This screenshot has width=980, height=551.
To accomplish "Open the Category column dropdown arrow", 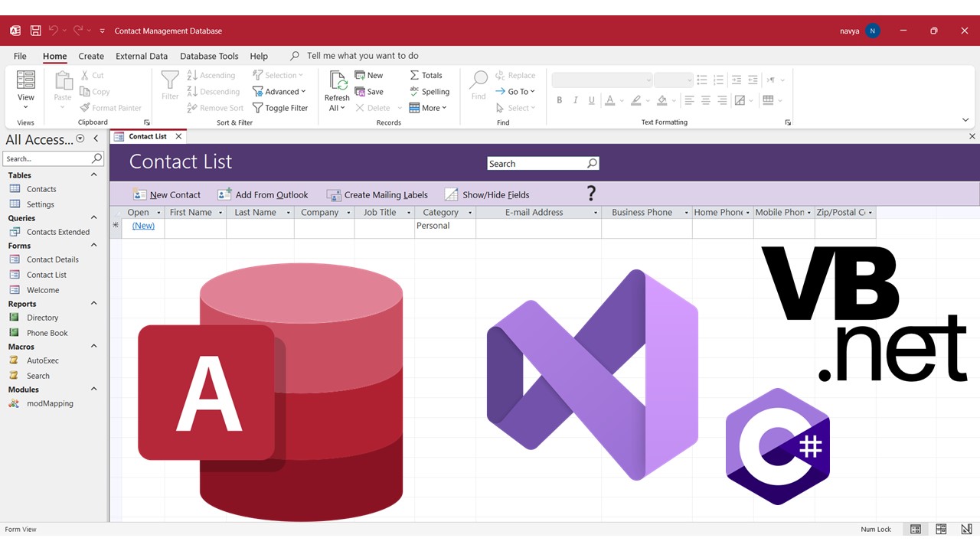I will [468, 213].
